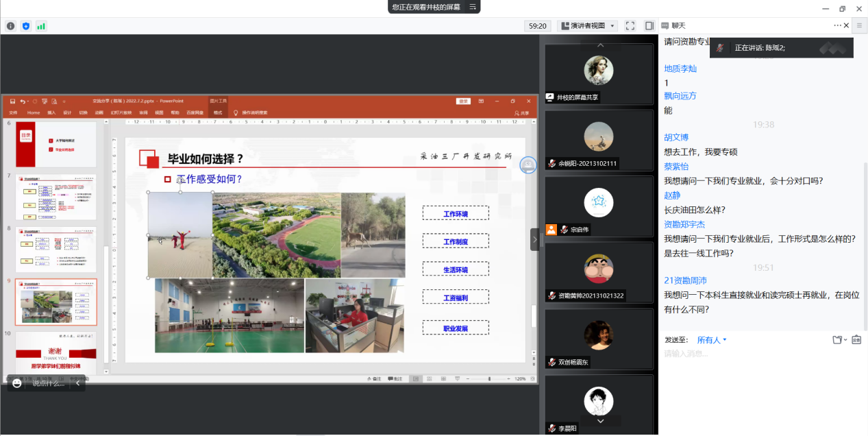Toggle the side panel layout icon
Screen dimensions: 868x436
649,25
